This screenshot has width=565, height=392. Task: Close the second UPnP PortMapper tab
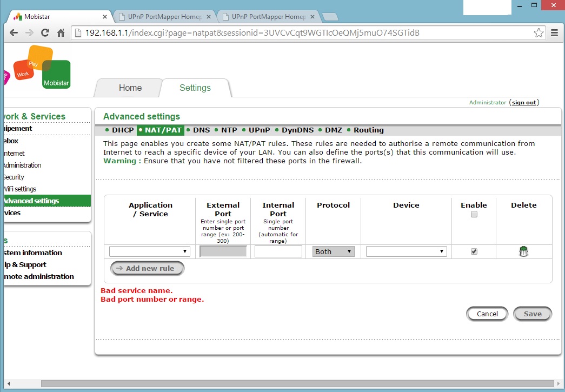[313, 17]
